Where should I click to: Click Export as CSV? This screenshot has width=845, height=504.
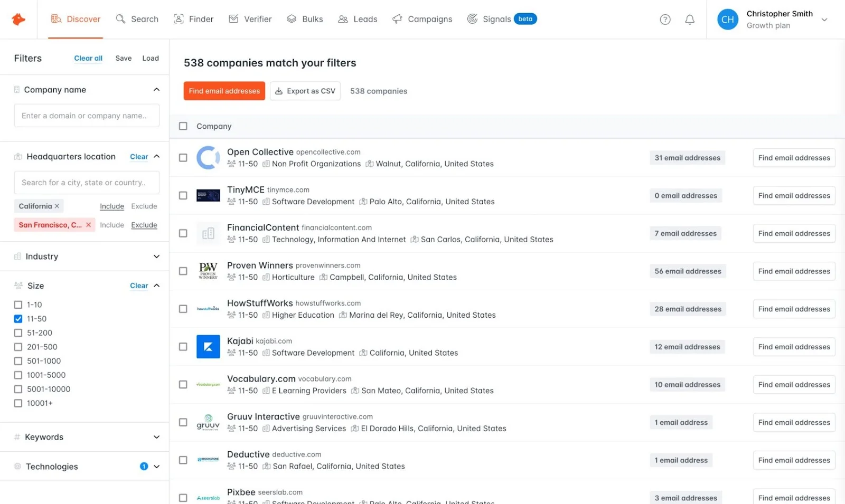point(305,91)
